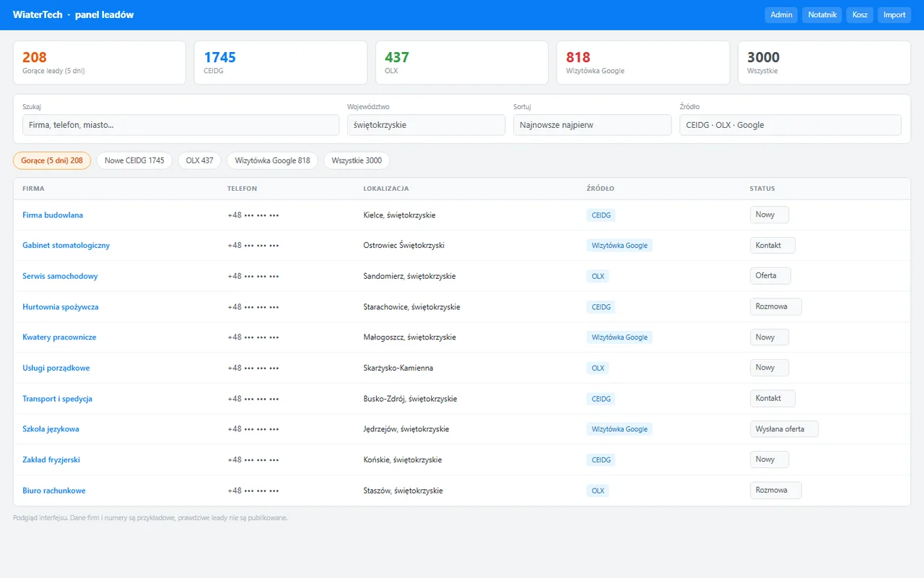
Task: Open the Wysłana oferta status dropdown
Action: point(784,428)
